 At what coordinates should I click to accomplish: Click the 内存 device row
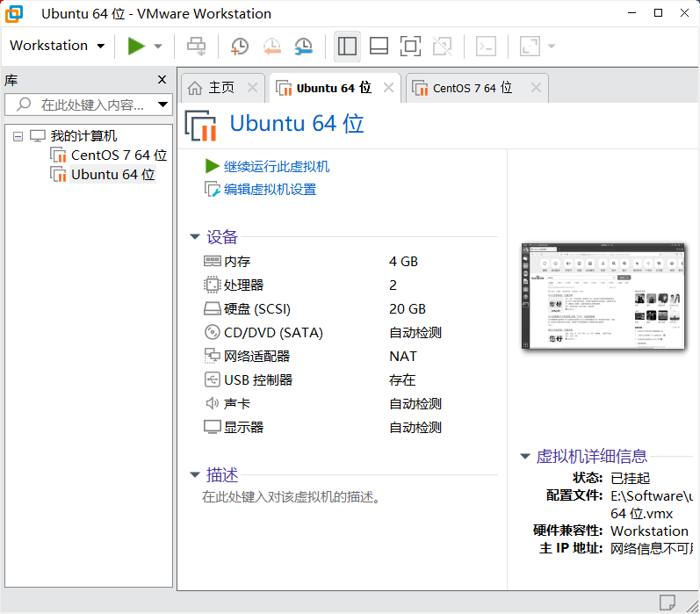coord(350,261)
